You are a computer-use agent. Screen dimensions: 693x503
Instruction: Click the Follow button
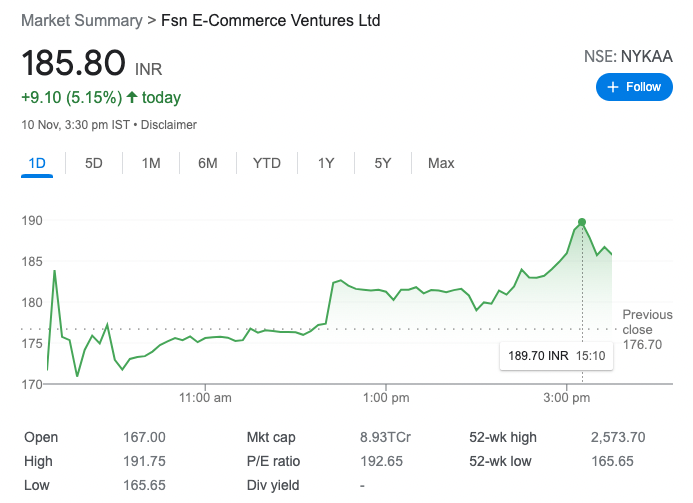[x=634, y=87]
